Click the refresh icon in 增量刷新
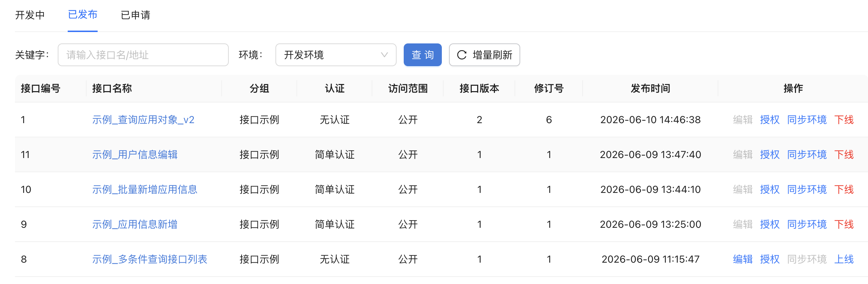This screenshot has height=284, width=868. (x=462, y=55)
